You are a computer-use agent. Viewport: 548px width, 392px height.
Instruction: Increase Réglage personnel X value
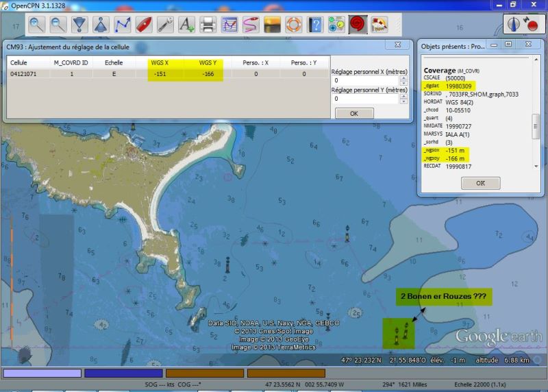[x=403, y=78]
